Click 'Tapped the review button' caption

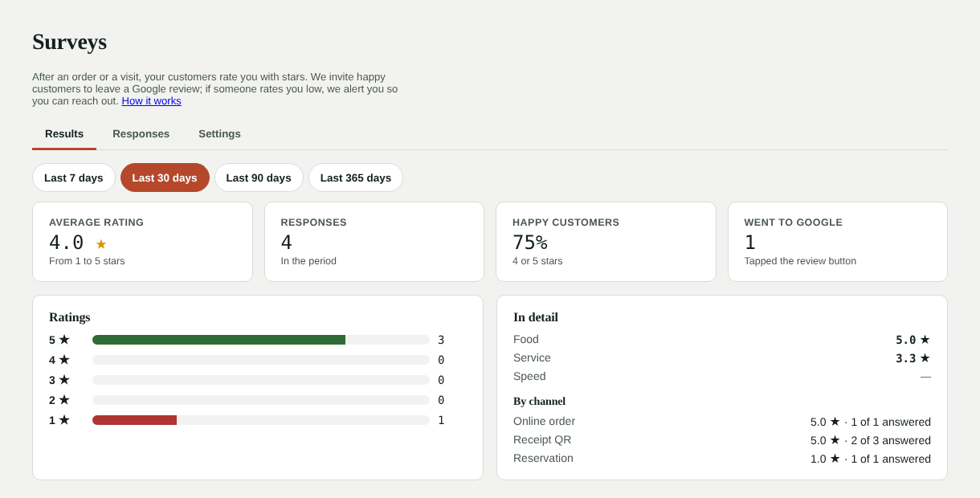(800, 261)
